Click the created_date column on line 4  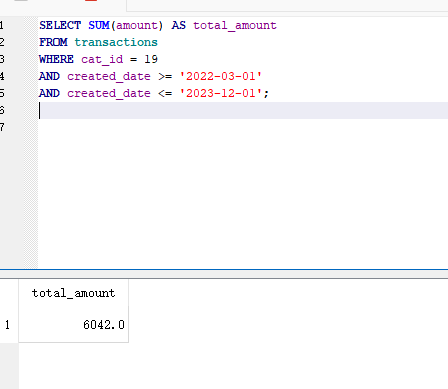pos(109,77)
